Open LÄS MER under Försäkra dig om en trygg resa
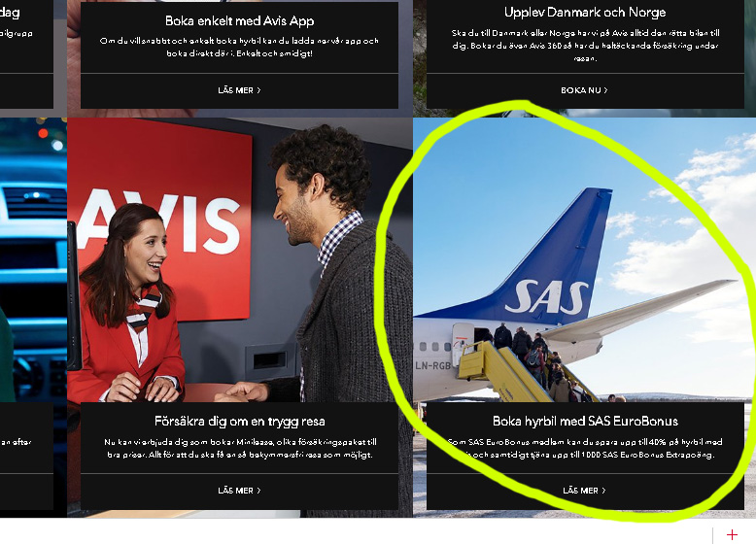The height and width of the screenshot is (544, 756). [x=239, y=491]
